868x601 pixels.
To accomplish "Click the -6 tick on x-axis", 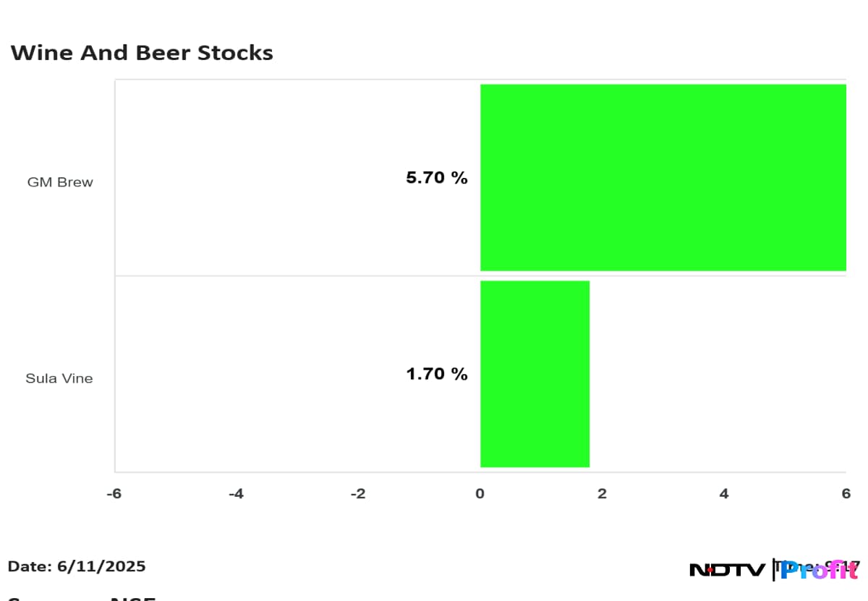I will pyautogui.click(x=114, y=493).
